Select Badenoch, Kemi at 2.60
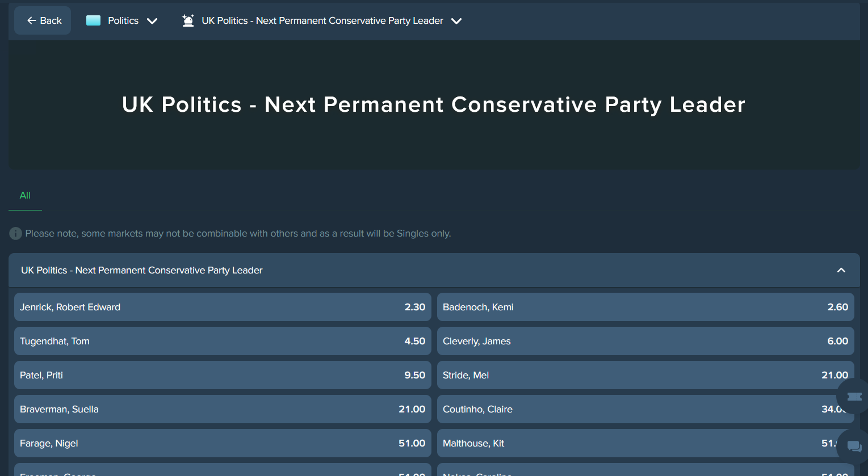 (645, 307)
